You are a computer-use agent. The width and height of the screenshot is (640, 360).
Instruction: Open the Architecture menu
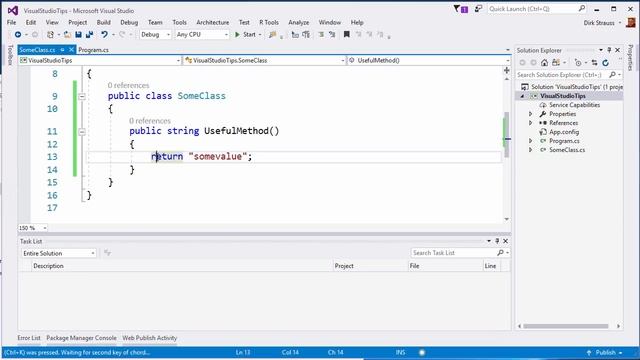[213, 22]
